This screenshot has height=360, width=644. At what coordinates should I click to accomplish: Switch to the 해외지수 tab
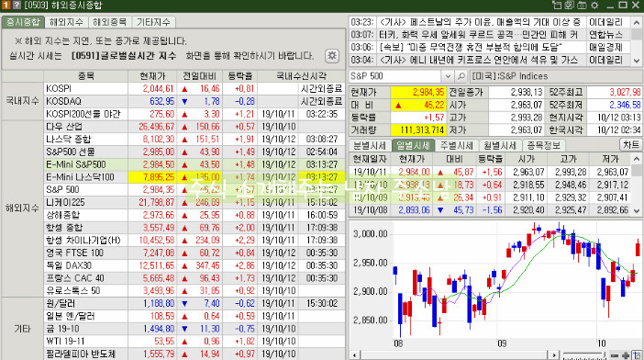click(66, 22)
